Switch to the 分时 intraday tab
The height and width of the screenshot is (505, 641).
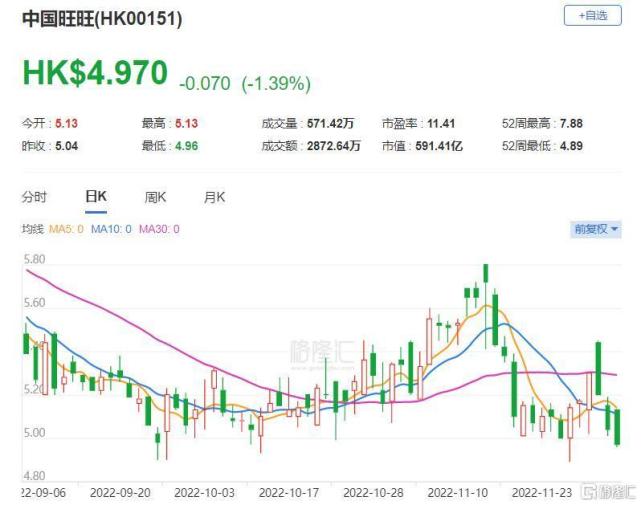(x=34, y=197)
